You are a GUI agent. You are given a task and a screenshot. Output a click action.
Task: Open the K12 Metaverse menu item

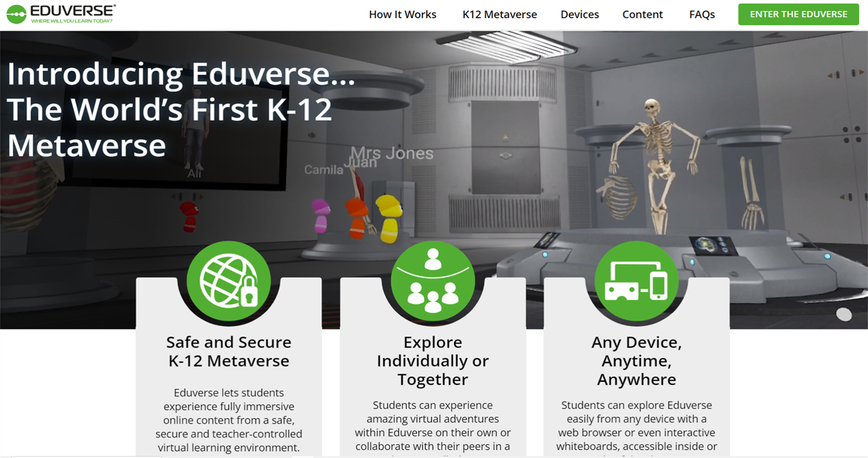(500, 15)
